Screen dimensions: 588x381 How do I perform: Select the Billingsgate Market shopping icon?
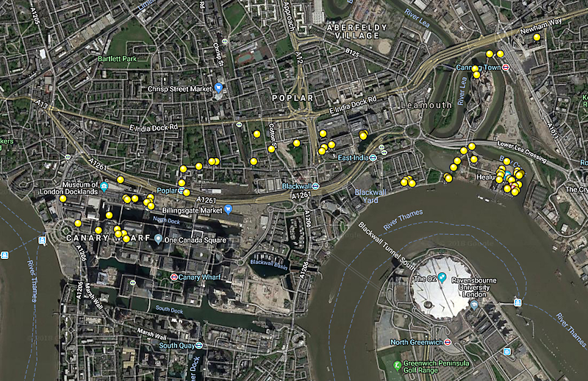228,210
